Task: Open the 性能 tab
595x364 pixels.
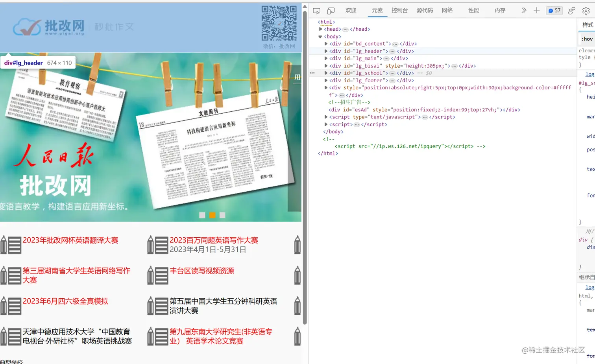Action: pyautogui.click(x=474, y=11)
